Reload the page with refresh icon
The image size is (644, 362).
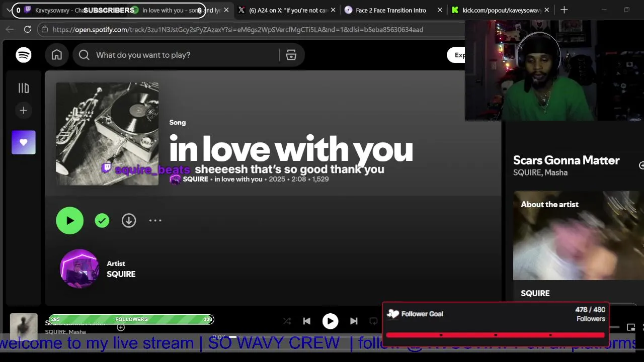[28, 30]
